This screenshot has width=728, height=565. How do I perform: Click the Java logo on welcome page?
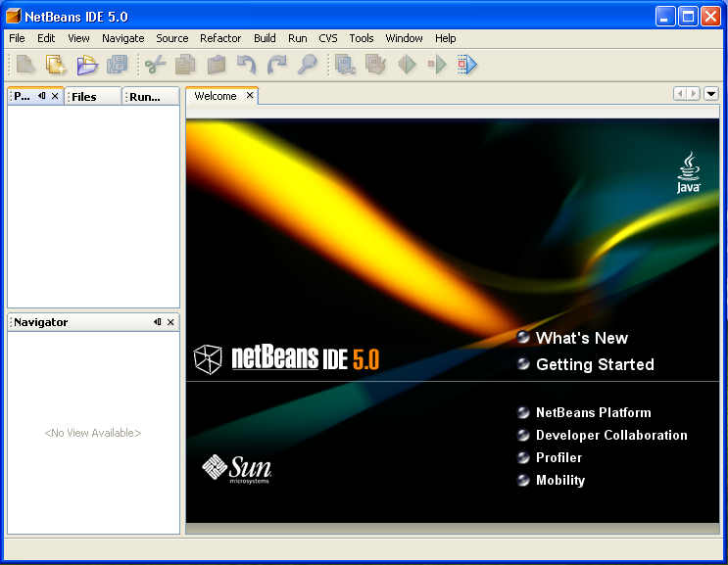689,172
